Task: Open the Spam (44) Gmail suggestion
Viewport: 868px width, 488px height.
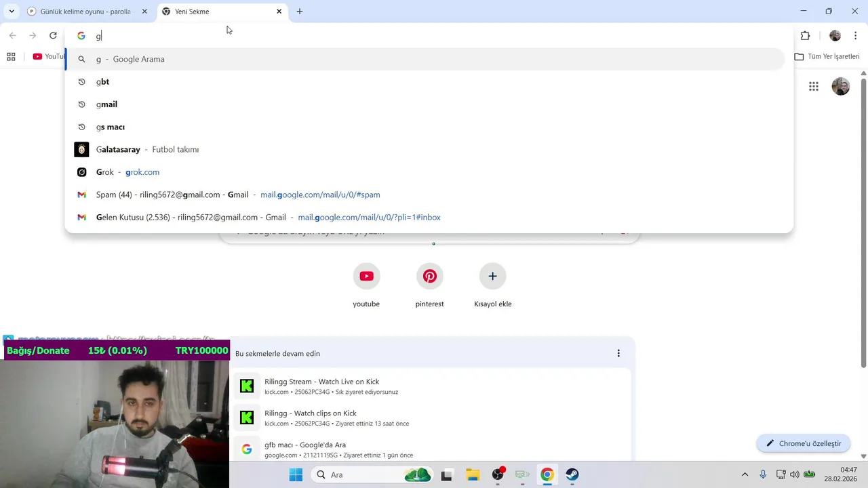Action: 425,195
